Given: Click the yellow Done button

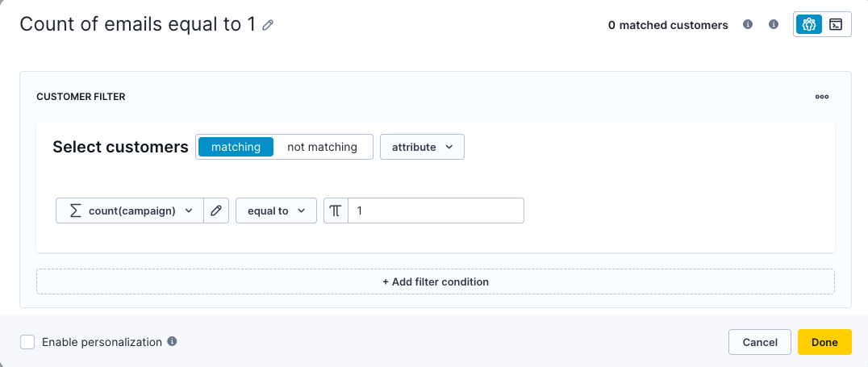Looking at the screenshot, I should click(x=824, y=342).
